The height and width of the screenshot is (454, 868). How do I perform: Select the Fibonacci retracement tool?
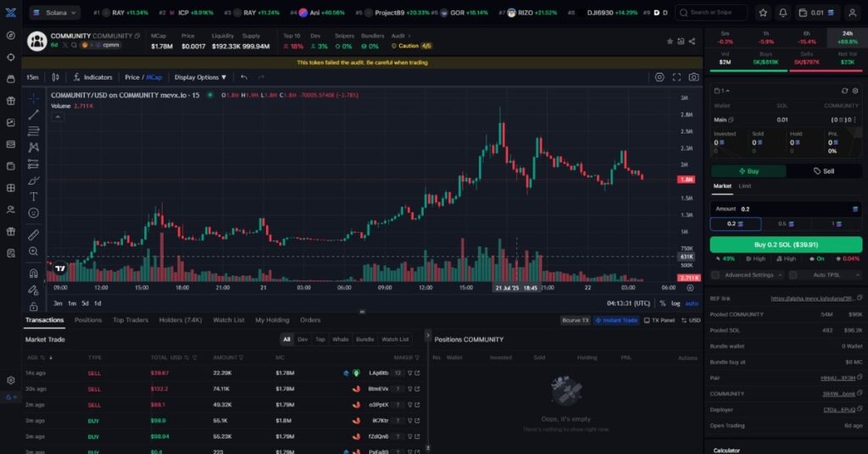pyautogui.click(x=34, y=131)
